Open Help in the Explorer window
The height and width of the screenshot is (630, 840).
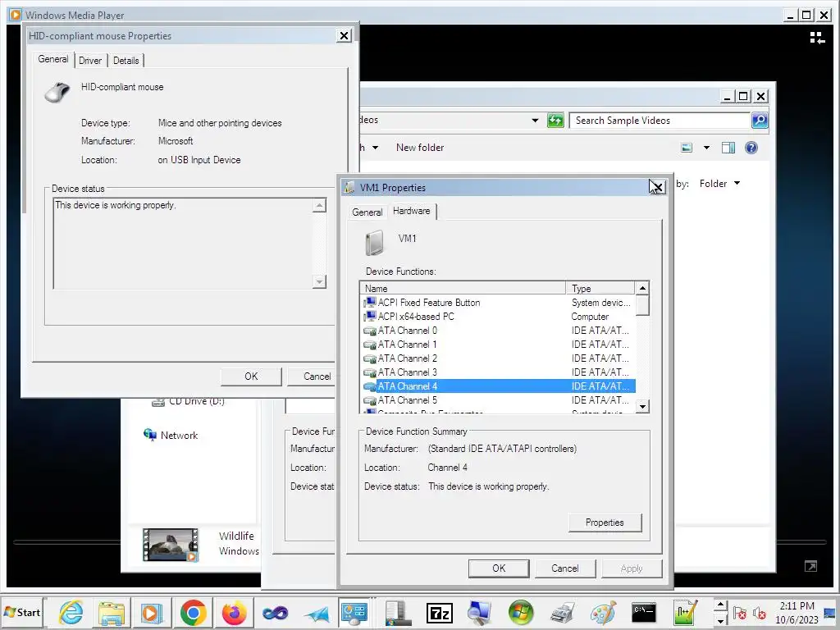point(751,148)
